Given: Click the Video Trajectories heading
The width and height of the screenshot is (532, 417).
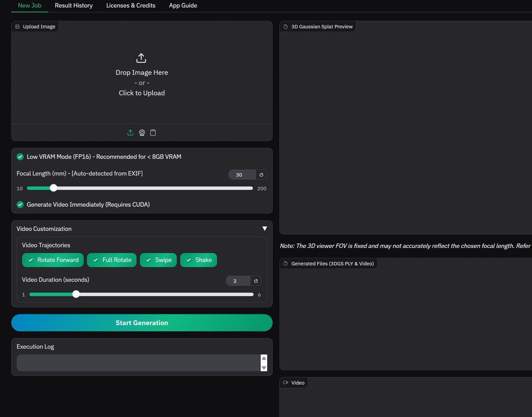Looking at the screenshot, I should point(46,245).
